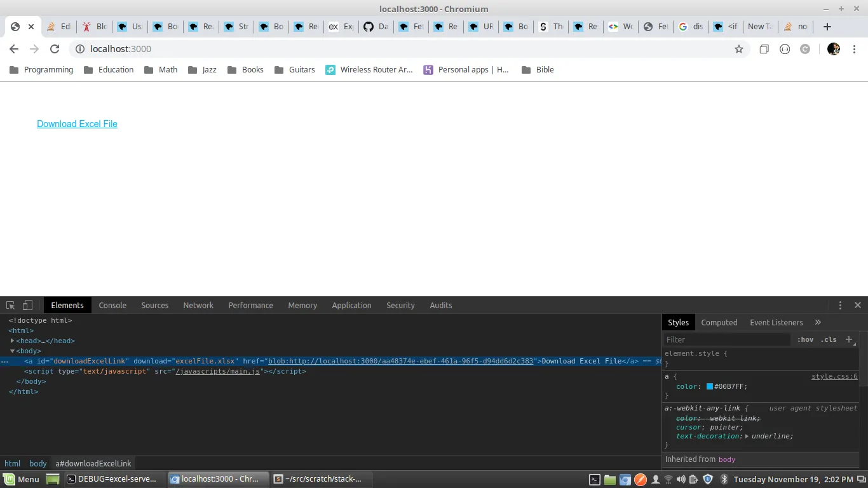Open the Education bookmarks folder

(108, 70)
